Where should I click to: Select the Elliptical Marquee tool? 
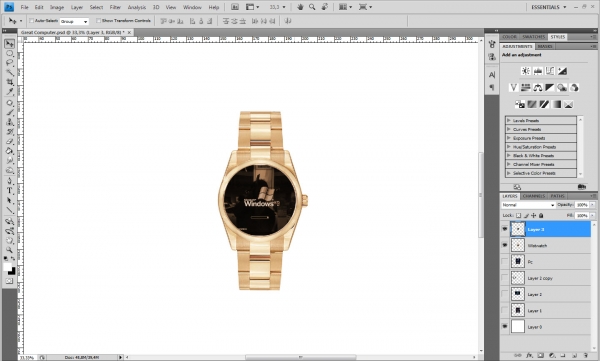coord(10,53)
